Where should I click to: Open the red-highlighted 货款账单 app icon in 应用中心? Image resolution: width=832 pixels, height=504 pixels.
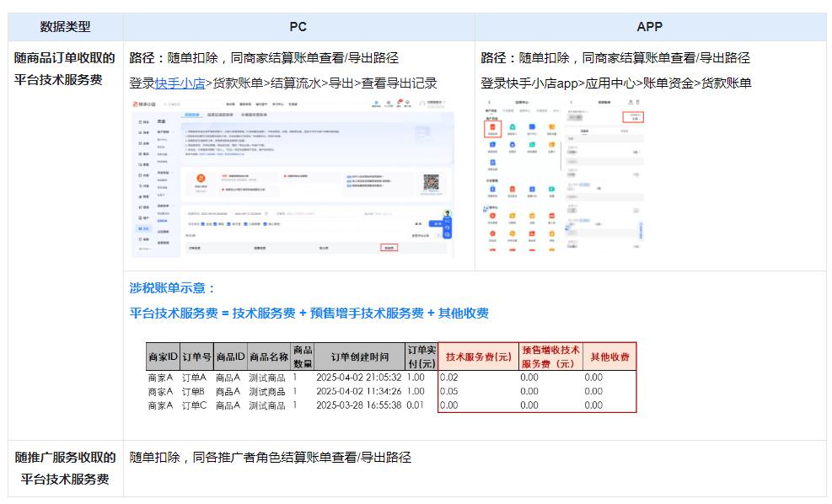tap(492, 127)
